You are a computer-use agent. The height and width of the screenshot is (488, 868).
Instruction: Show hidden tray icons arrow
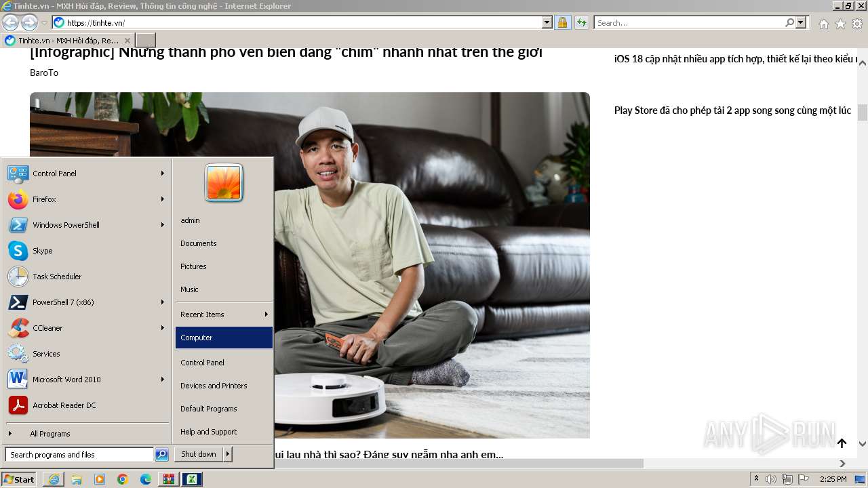click(x=756, y=479)
